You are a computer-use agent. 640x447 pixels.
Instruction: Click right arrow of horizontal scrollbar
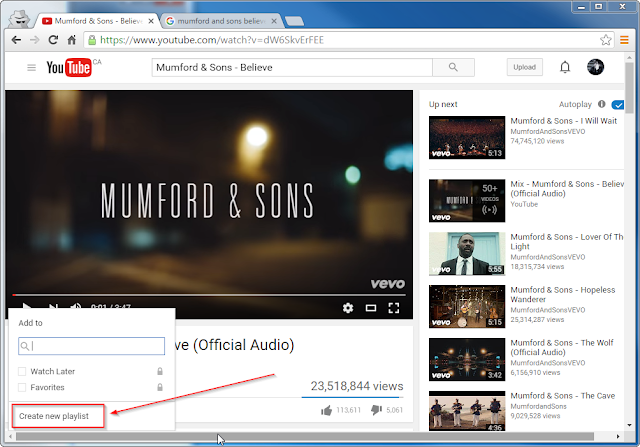click(618, 436)
